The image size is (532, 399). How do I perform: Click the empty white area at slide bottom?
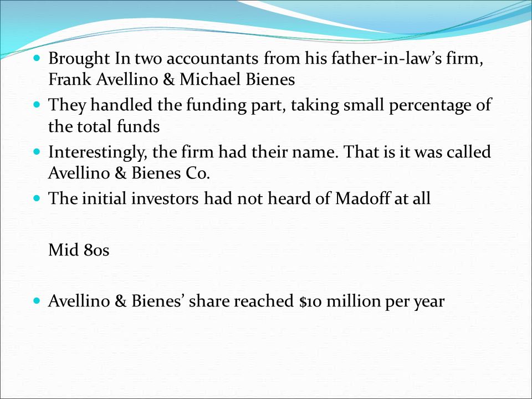click(x=266, y=356)
